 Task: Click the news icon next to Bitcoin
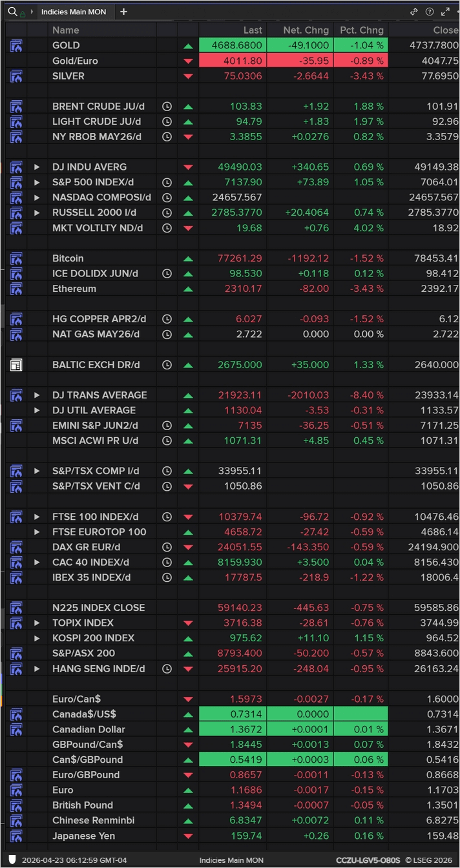(16, 258)
